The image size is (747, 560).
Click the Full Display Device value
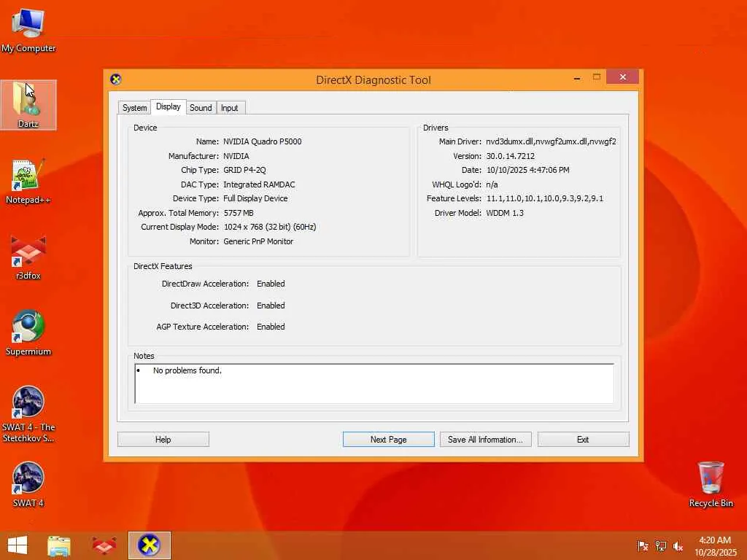[x=255, y=198]
